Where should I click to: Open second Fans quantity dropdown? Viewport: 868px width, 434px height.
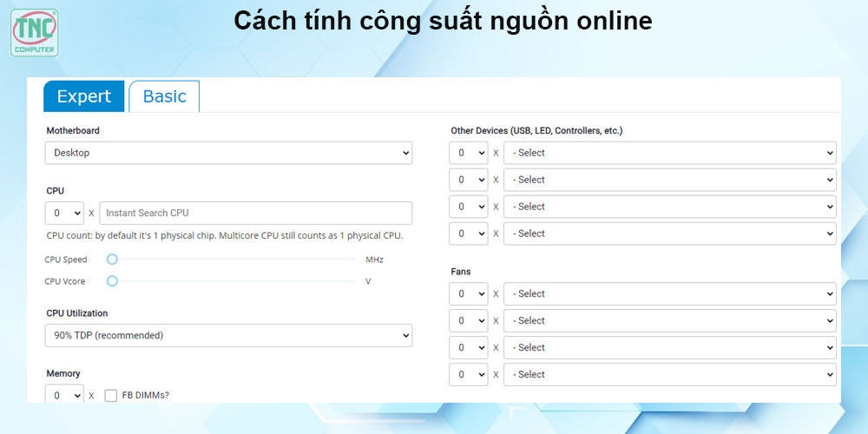tap(469, 320)
